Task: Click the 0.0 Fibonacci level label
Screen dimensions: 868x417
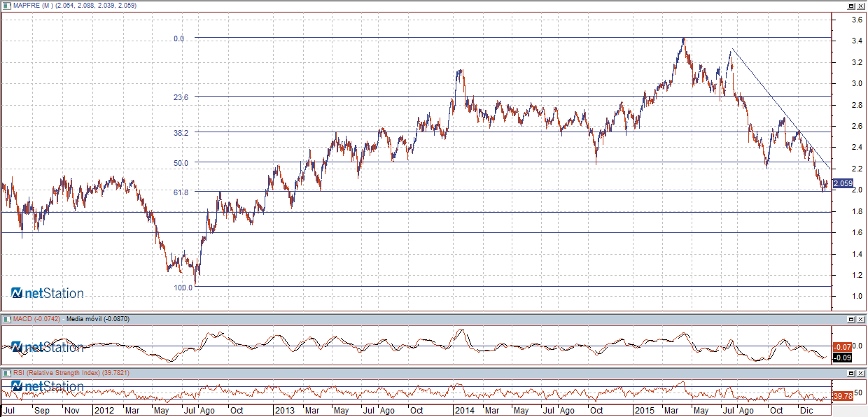Action: (x=178, y=39)
